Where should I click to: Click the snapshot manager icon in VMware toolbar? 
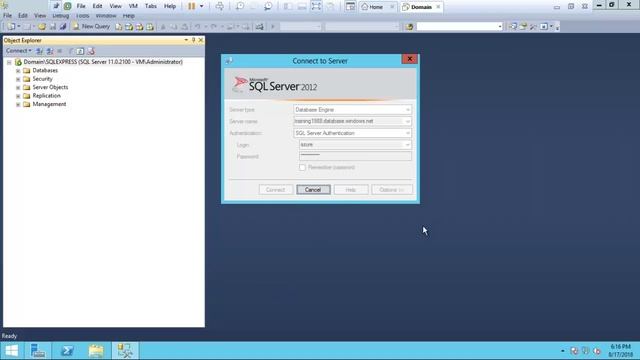pos(268,6)
